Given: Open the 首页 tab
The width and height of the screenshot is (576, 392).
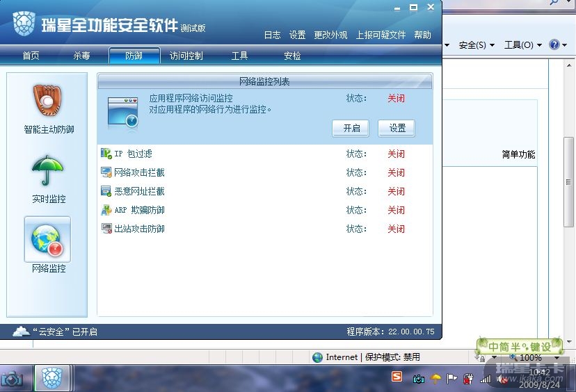Looking at the screenshot, I should [31, 56].
